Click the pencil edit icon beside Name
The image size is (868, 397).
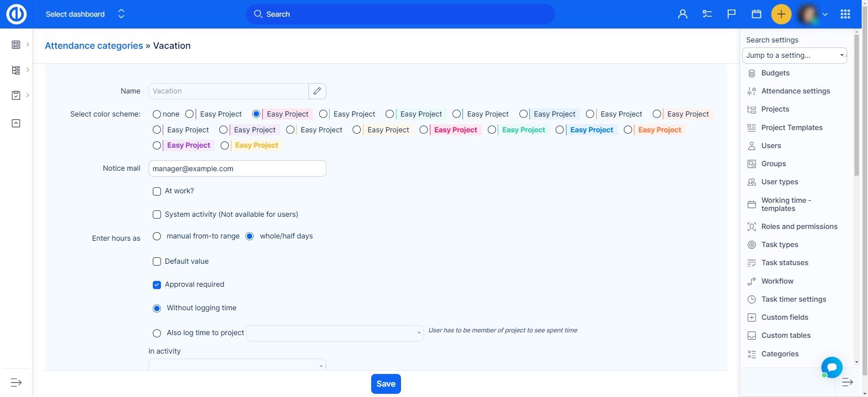[317, 91]
